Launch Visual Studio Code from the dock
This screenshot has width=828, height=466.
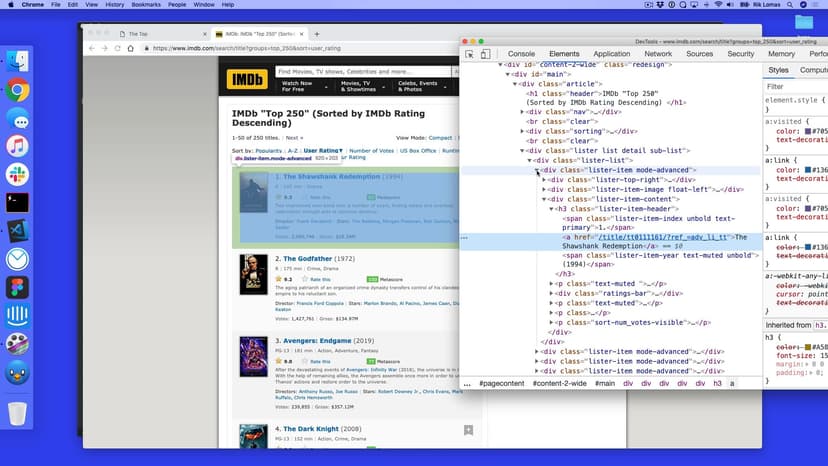pos(17,230)
